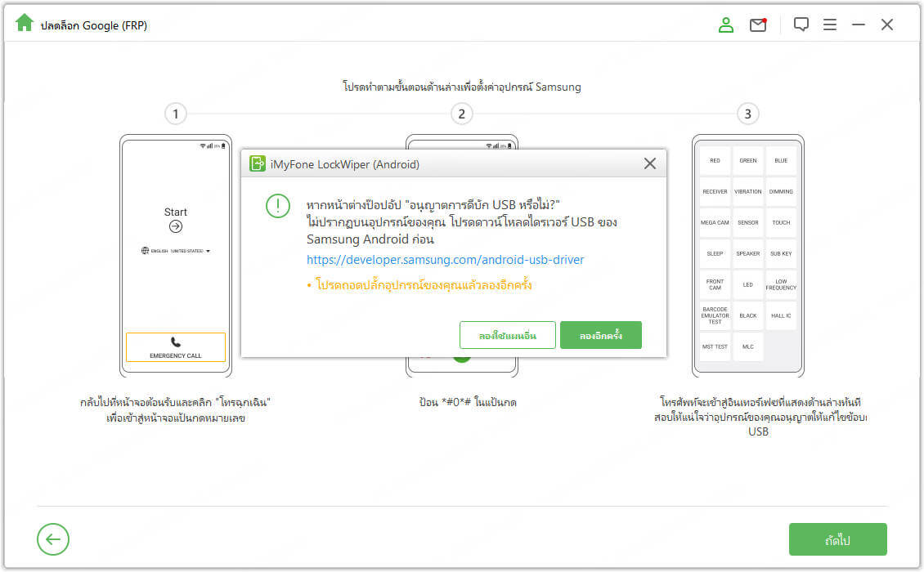Click the LOW FREQUENCY tile
This screenshot has width=924, height=572.
point(781,284)
